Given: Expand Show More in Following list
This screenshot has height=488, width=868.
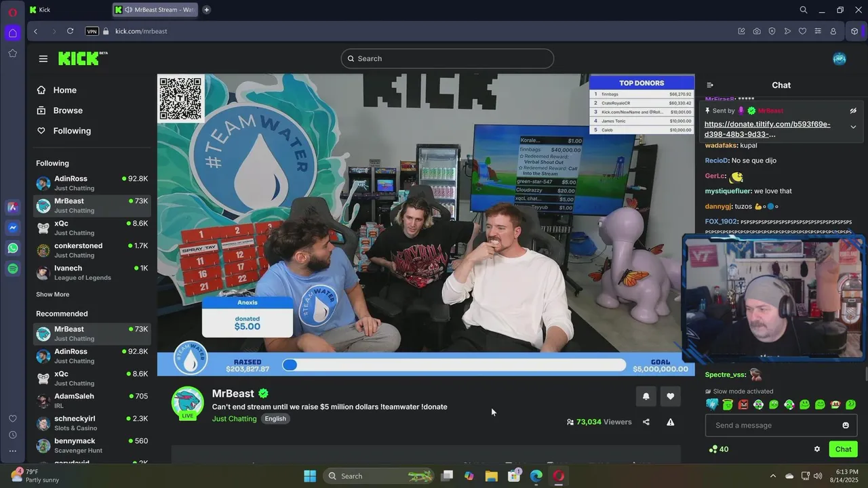Looking at the screenshot, I should point(53,295).
